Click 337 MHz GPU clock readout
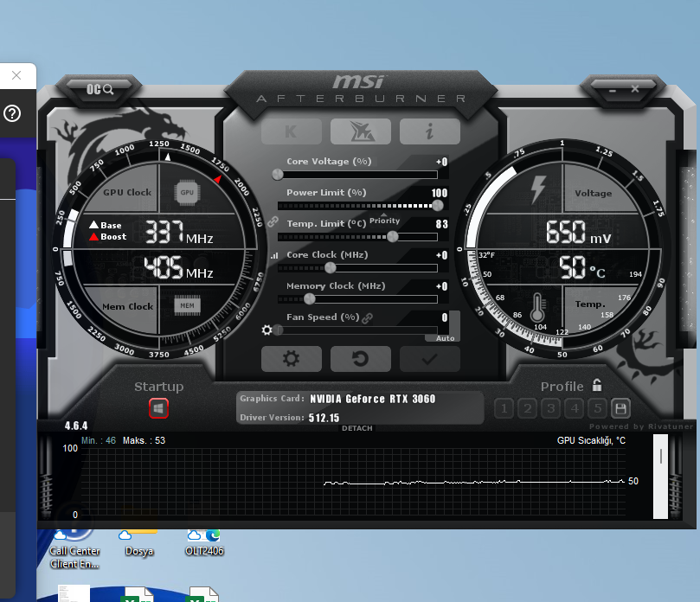 [x=178, y=232]
